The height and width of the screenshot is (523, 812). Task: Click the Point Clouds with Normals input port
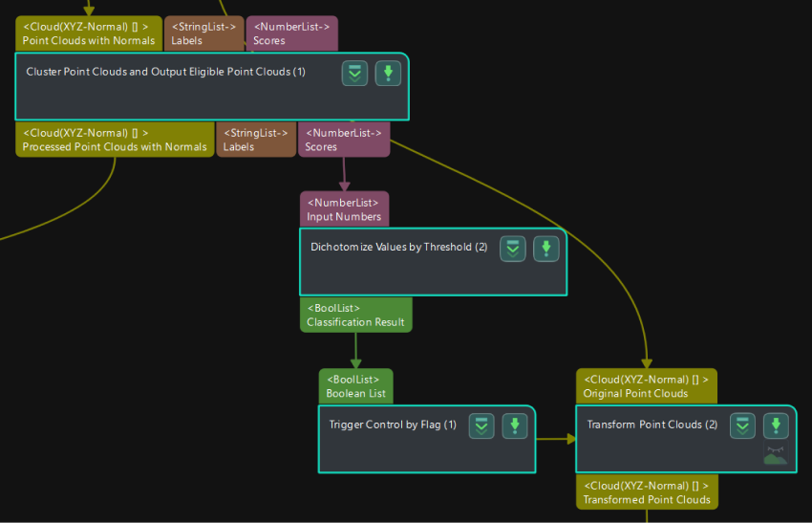[x=89, y=33]
